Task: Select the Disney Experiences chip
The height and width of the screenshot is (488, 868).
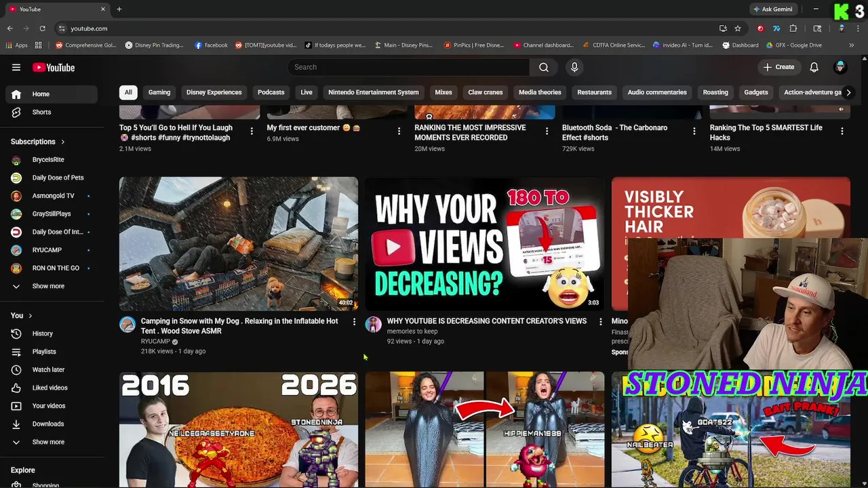Action: tap(214, 92)
